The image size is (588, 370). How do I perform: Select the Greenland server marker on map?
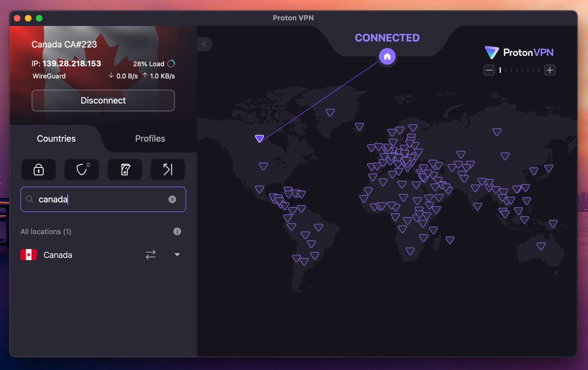(x=330, y=112)
